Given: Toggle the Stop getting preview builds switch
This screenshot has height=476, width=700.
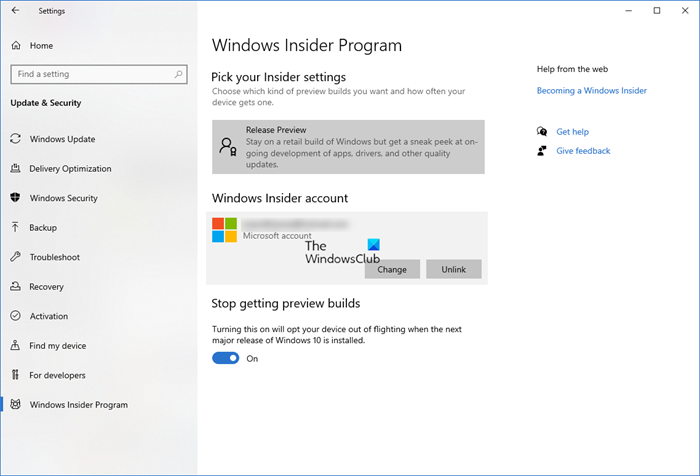Looking at the screenshot, I should click(x=225, y=358).
